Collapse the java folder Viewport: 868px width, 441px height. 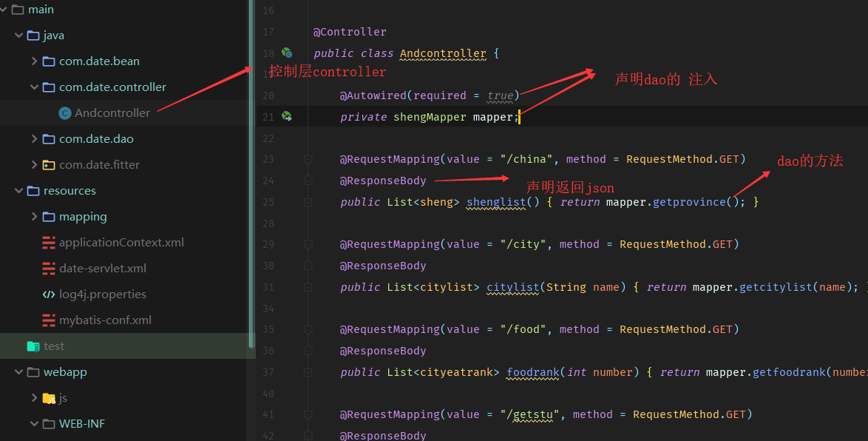(18, 36)
